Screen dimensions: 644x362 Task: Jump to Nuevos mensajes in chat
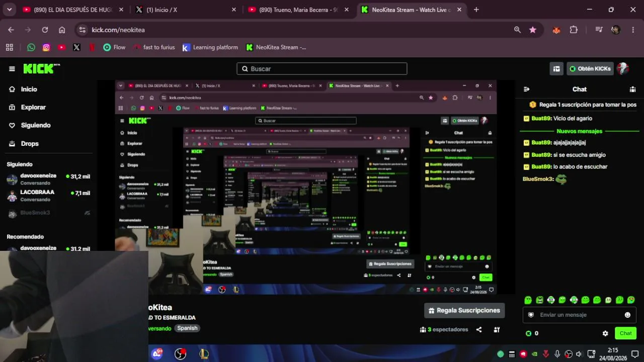[580, 131]
